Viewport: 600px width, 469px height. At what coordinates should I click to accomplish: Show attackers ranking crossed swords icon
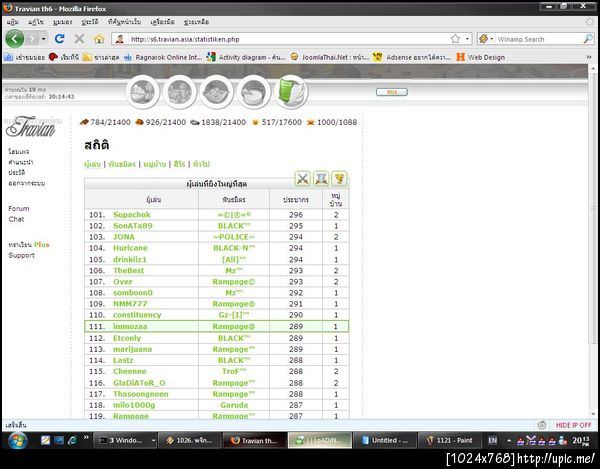tap(303, 179)
